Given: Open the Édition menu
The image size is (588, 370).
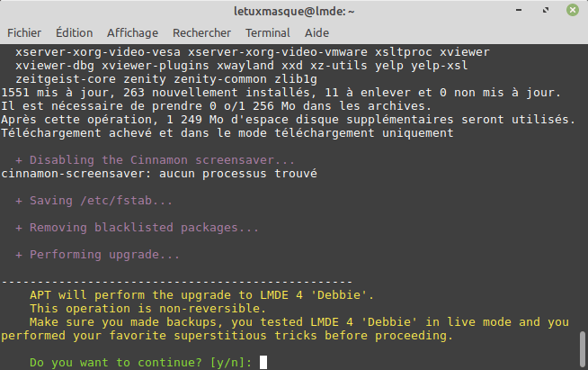Looking at the screenshot, I should tap(74, 32).
